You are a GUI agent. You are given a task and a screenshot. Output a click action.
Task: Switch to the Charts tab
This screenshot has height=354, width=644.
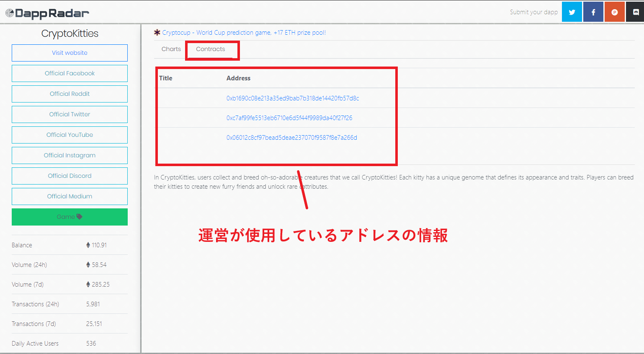[x=171, y=49]
